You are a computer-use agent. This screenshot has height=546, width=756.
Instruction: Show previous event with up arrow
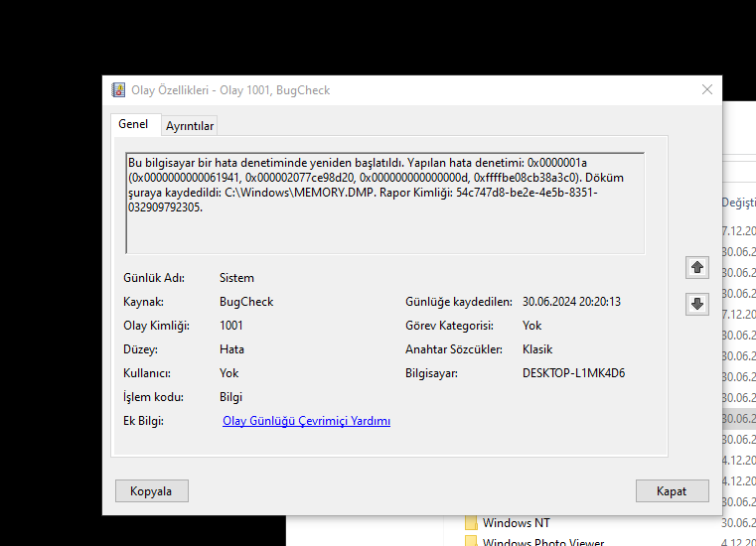coord(697,267)
